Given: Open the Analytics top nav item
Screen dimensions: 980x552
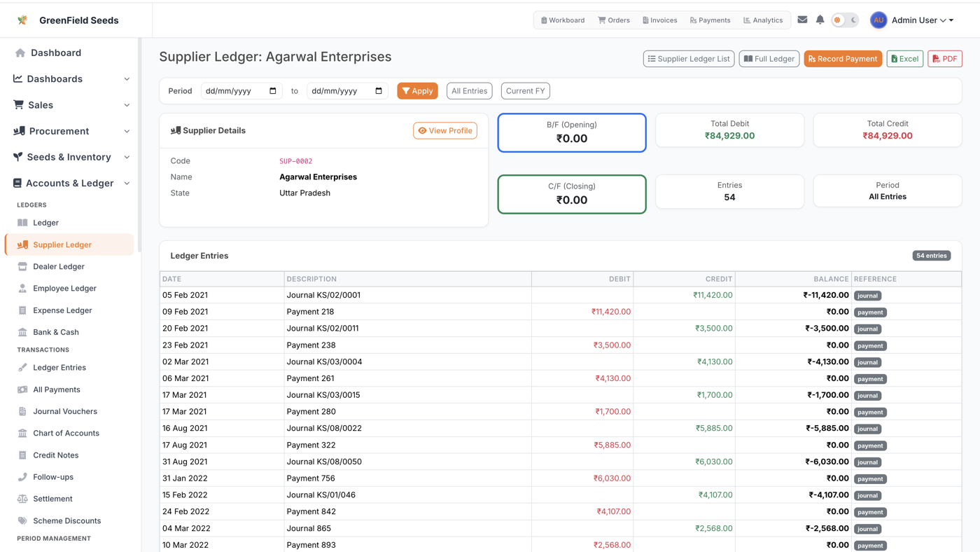Looking at the screenshot, I should click(763, 20).
